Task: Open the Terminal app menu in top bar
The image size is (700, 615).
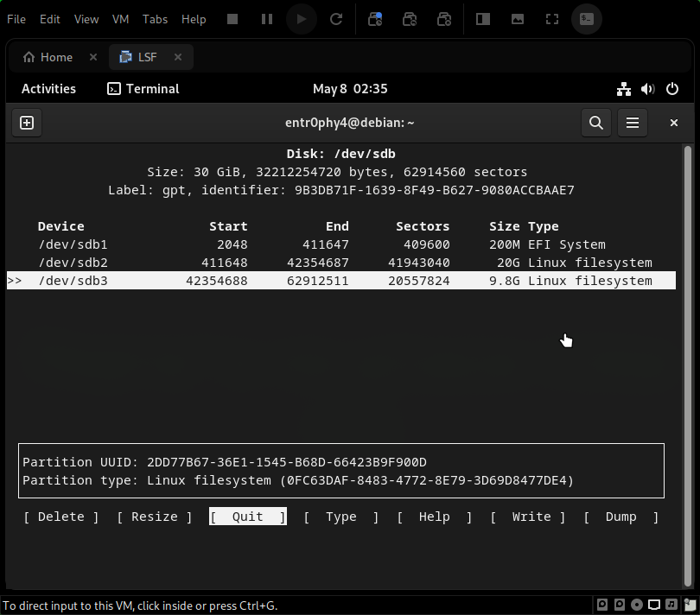Action: click(143, 89)
